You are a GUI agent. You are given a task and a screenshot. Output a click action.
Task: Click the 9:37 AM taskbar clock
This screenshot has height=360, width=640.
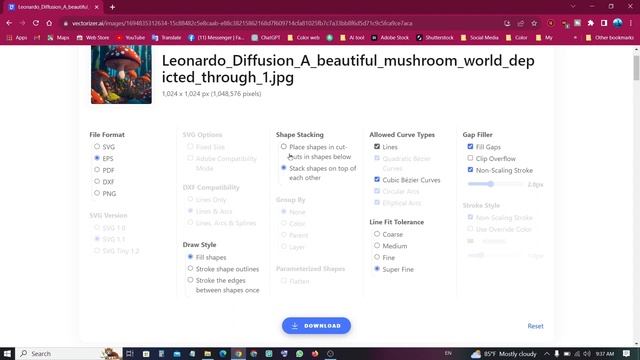click(x=605, y=353)
